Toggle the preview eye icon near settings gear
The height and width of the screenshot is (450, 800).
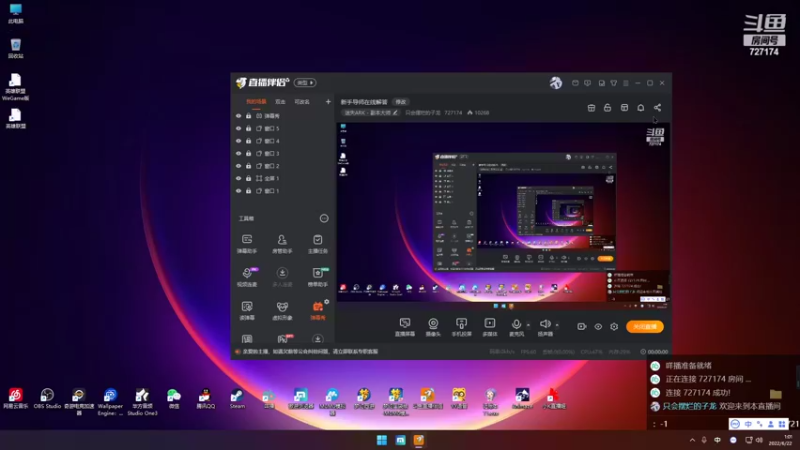pos(598,327)
